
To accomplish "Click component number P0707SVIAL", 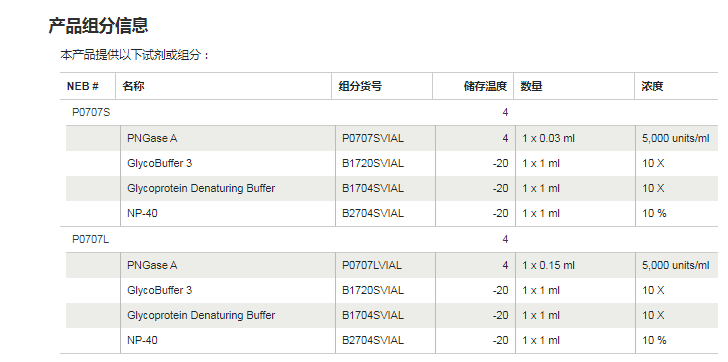I will click(x=373, y=138).
